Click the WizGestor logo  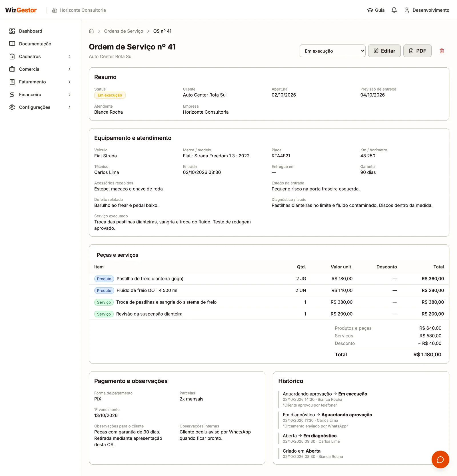21,10
